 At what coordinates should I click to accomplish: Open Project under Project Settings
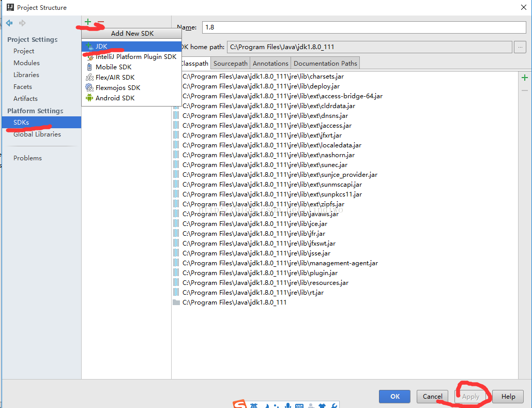pyautogui.click(x=24, y=51)
